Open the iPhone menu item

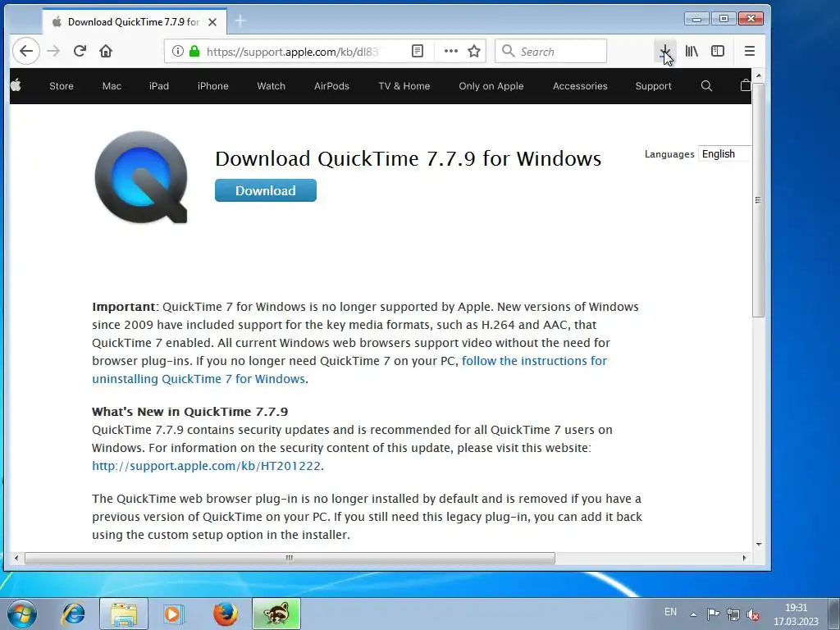tap(213, 86)
